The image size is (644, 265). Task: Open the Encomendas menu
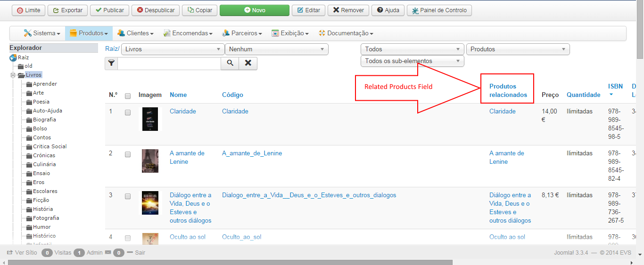(188, 33)
